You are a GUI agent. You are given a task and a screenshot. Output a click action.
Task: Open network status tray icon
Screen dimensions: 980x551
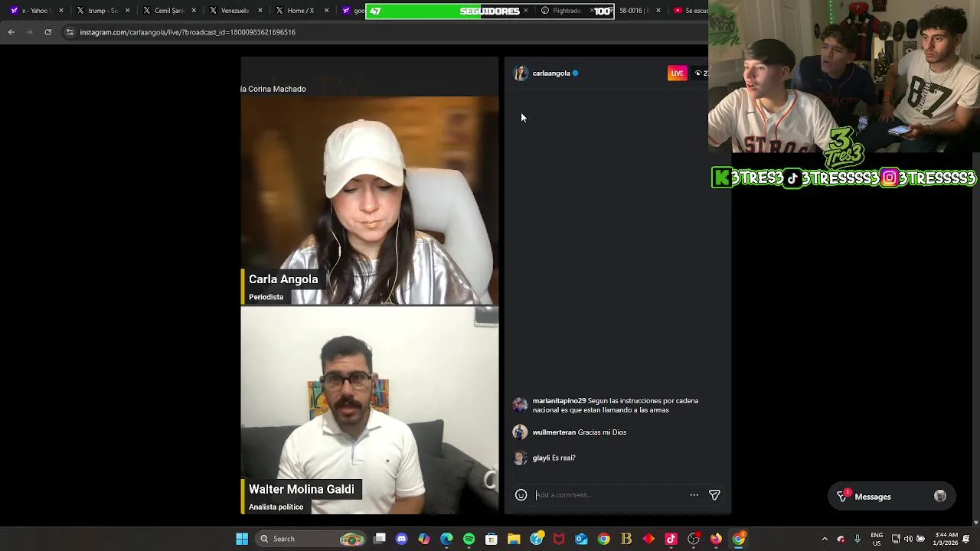895,539
